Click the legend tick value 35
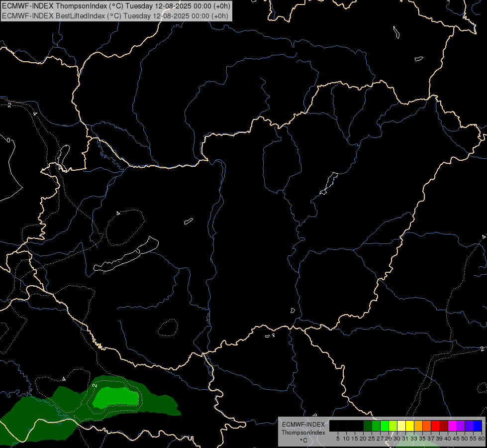The image size is (487, 448). 422,439
